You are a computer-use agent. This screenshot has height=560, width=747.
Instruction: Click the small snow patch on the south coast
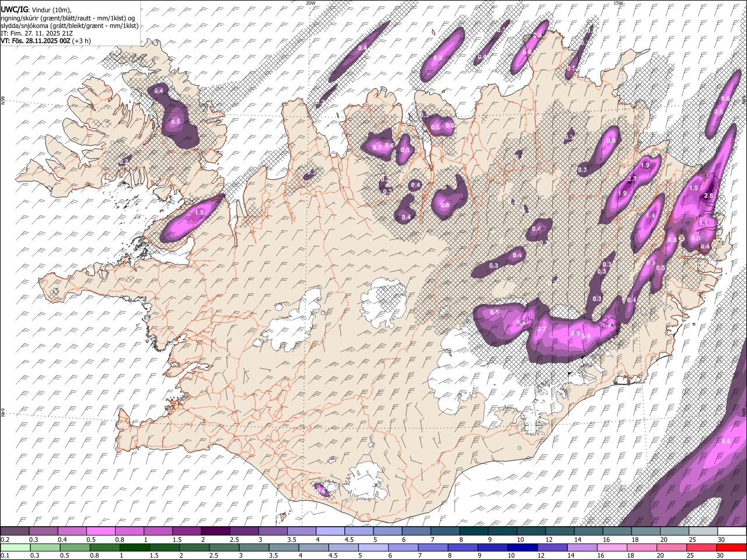pyautogui.click(x=322, y=489)
